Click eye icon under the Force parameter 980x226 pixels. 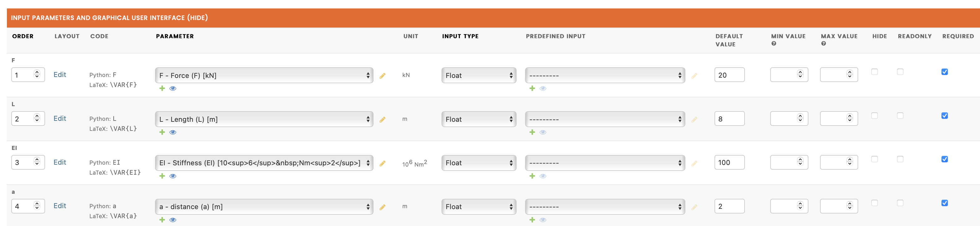173,88
